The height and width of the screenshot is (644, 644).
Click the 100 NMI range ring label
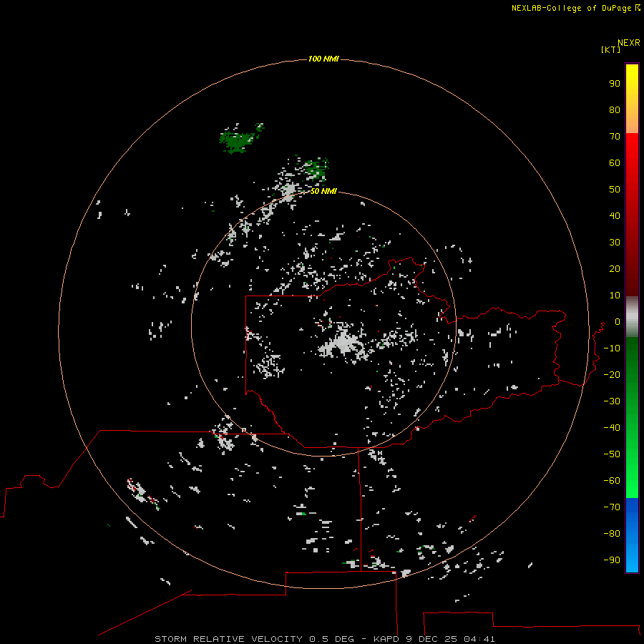[323, 59]
